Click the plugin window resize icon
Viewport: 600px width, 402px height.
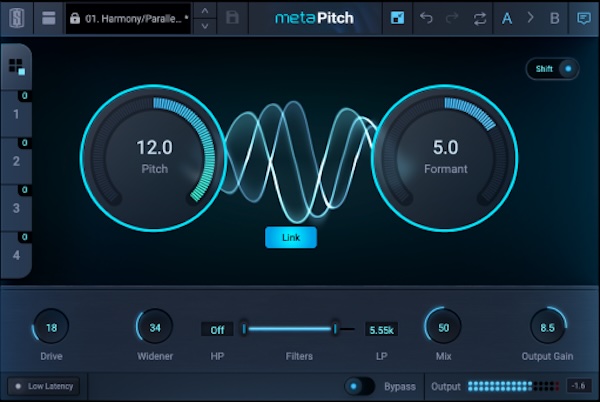click(397, 18)
